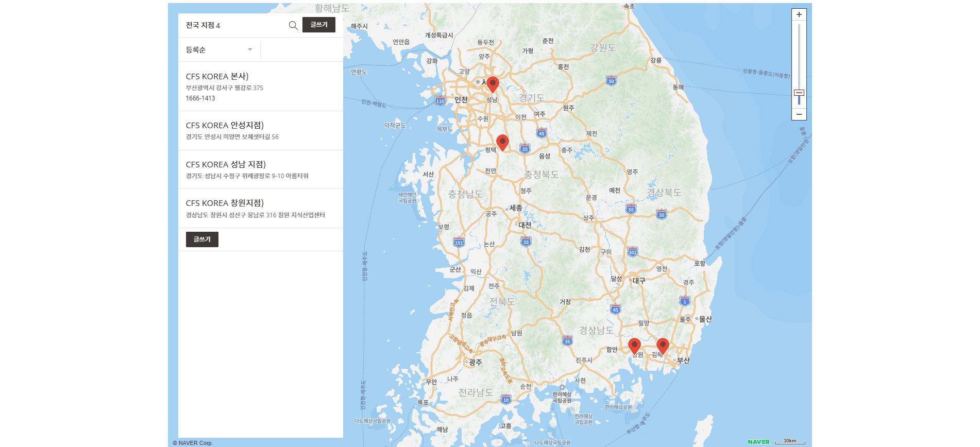This screenshot has height=447, width=980.
Task: Click the 수원 city label on the map
Action: [483, 118]
